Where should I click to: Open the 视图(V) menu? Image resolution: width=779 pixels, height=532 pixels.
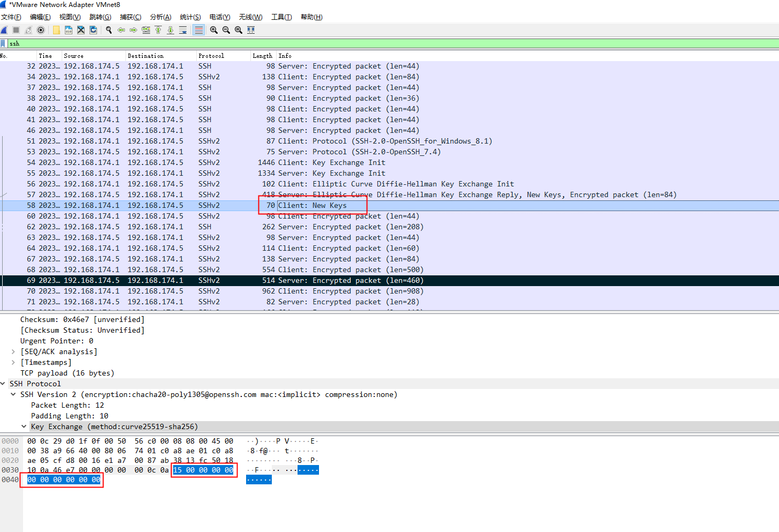point(70,17)
